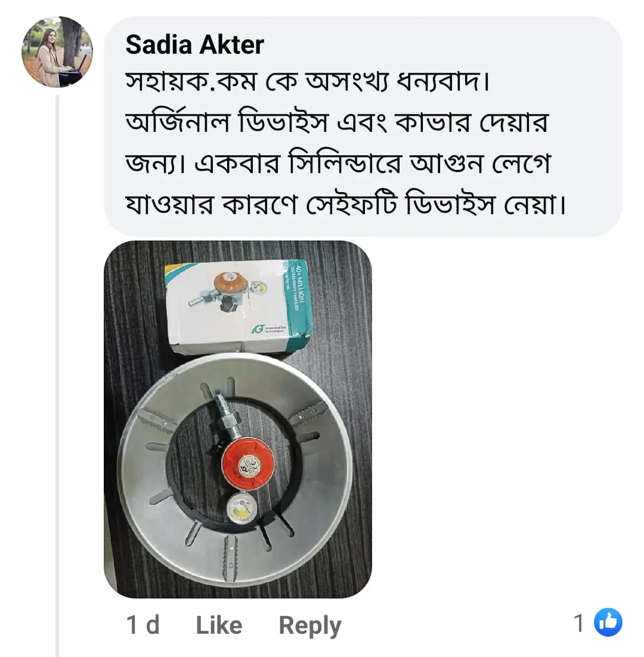Like Sadia Akter's comment
Viewport: 644px width, 657px height.
(218, 625)
